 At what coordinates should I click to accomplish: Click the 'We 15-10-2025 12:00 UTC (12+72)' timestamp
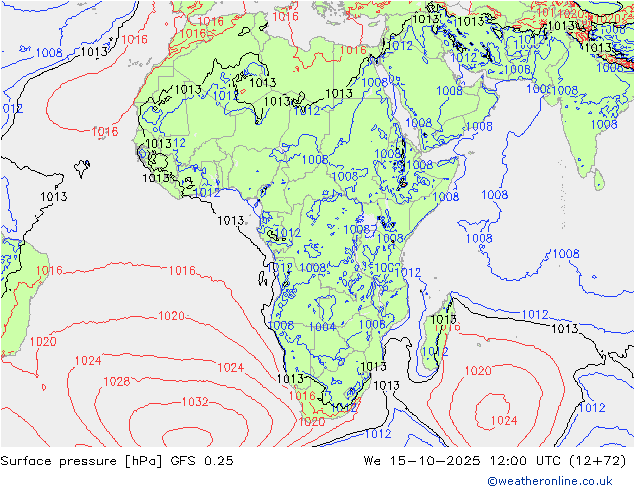click(x=495, y=461)
